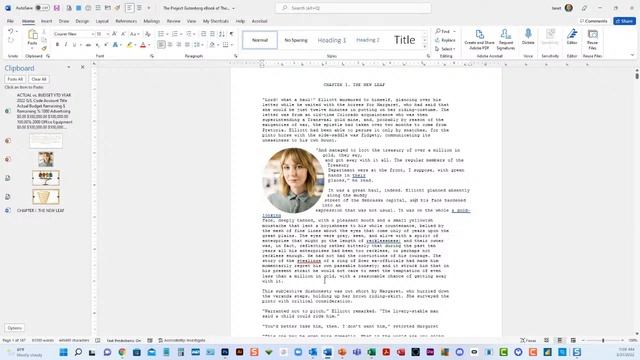Open the Select dropdown in Editing

pyautogui.click(x=445, y=49)
